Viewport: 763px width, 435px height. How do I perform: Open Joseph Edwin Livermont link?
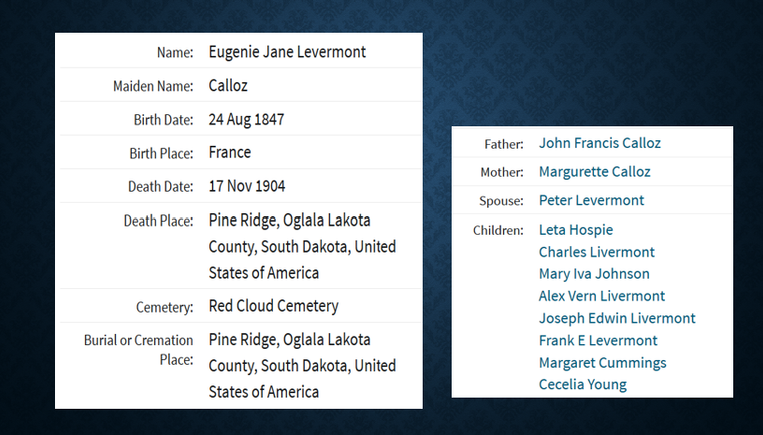click(616, 319)
